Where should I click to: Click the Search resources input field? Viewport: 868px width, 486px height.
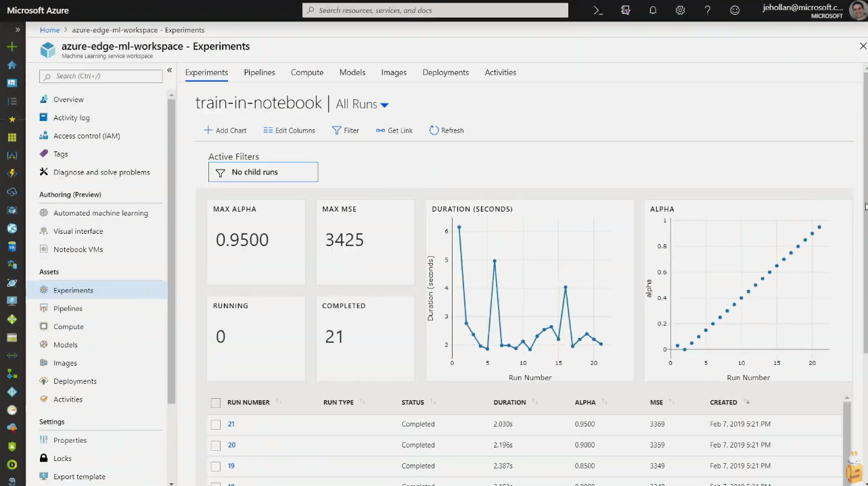tap(435, 10)
